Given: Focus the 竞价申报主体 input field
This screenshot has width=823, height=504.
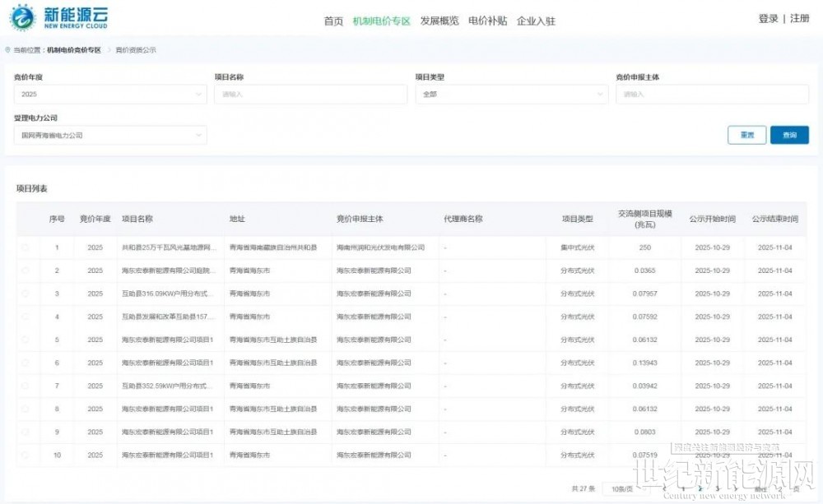Looking at the screenshot, I should click(712, 95).
